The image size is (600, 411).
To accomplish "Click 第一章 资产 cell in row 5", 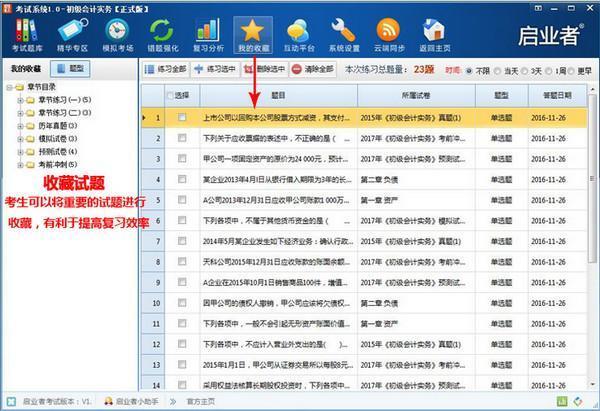I will [x=416, y=200].
